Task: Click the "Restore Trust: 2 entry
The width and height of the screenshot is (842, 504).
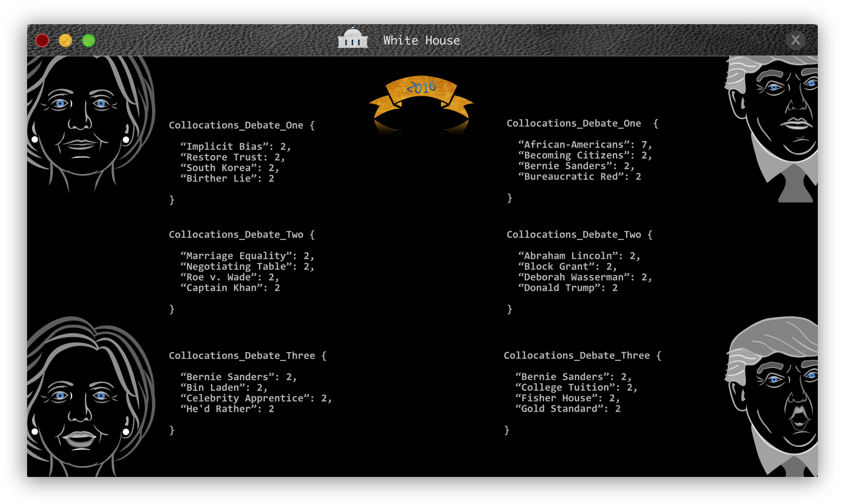Action: point(233,157)
